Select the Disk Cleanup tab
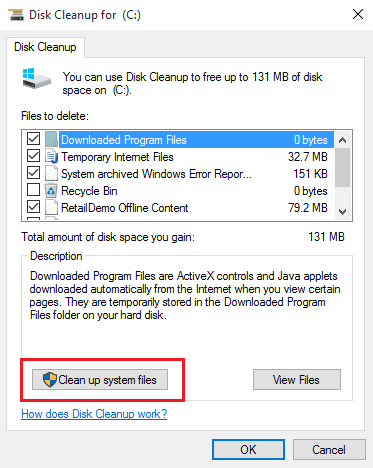Viewport: 373px width, 468px height. pos(45,47)
